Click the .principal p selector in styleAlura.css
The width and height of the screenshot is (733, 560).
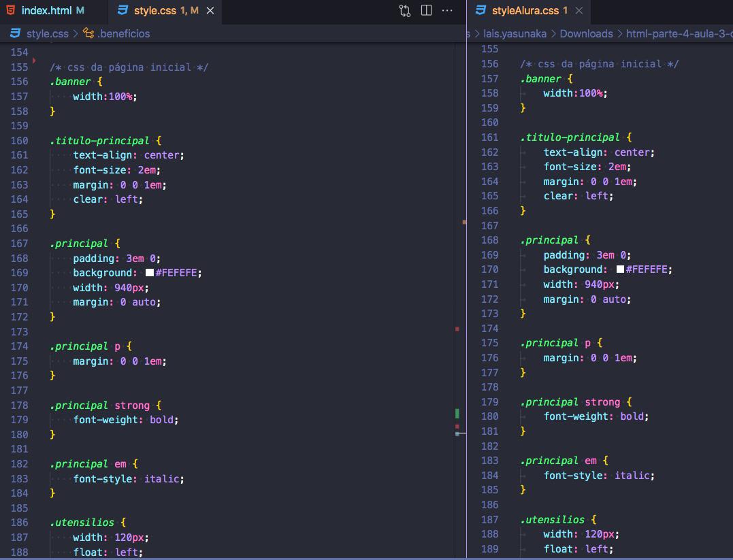tap(555, 343)
